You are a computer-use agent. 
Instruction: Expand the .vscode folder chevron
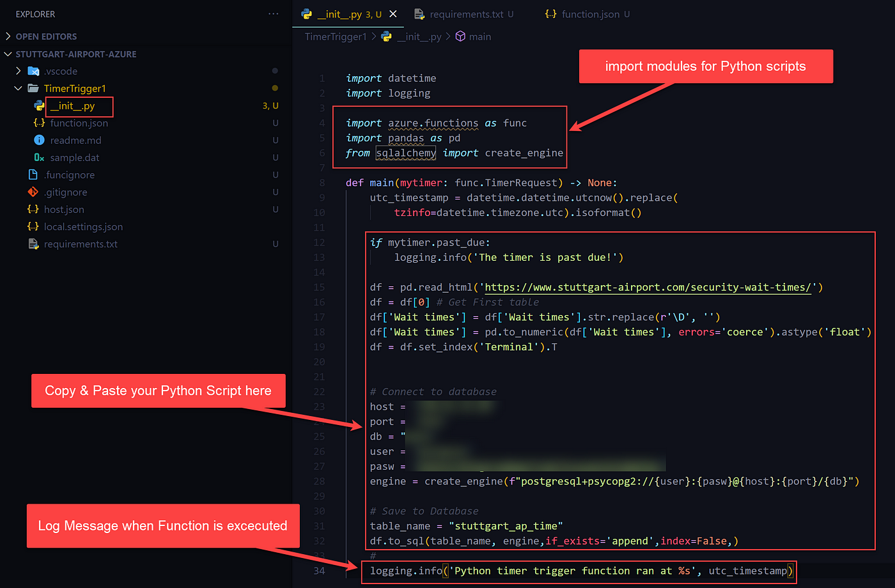point(19,71)
